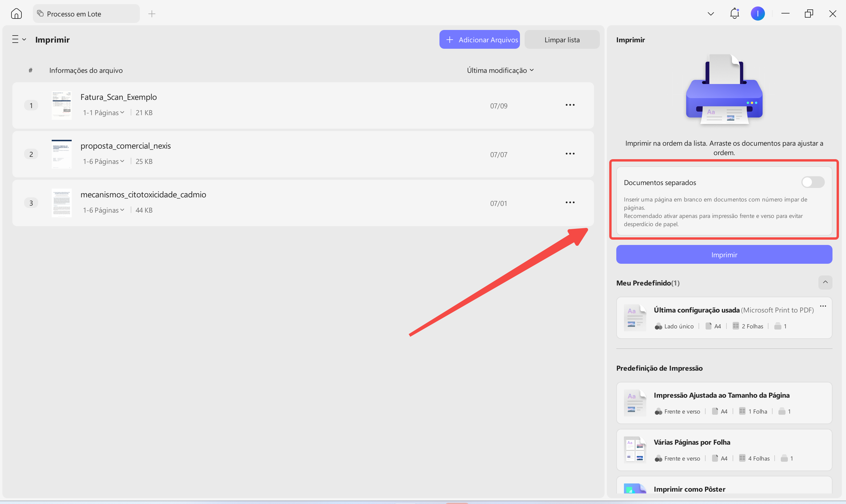Image resolution: width=846 pixels, height=504 pixels.
Task: Click Adicionar Arquivos button
Action: (480, 39)
